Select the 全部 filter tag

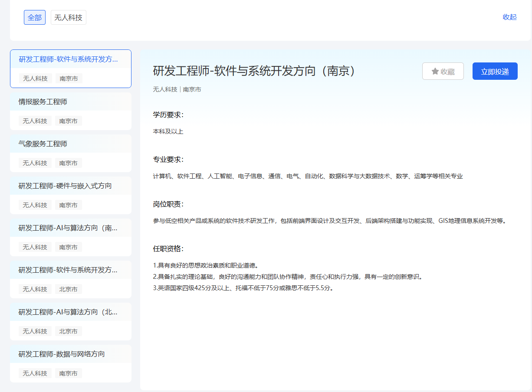(35, 18)
